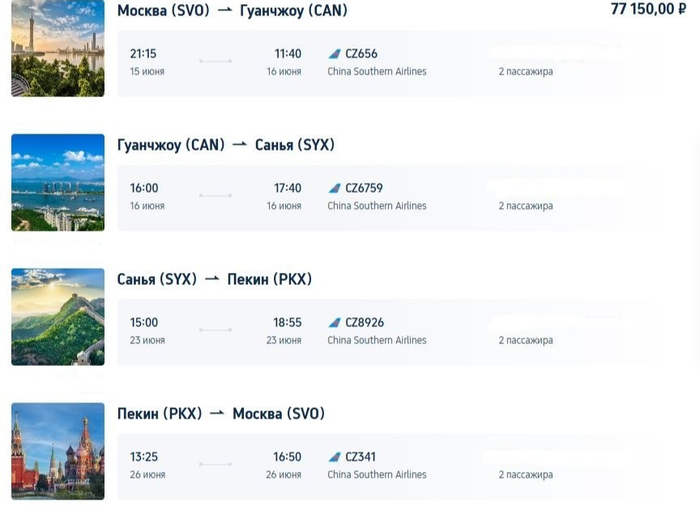Click China Southern Airlines under CZ8926
The width and height of the screenshot is (700, 506).
coord(376,340)
